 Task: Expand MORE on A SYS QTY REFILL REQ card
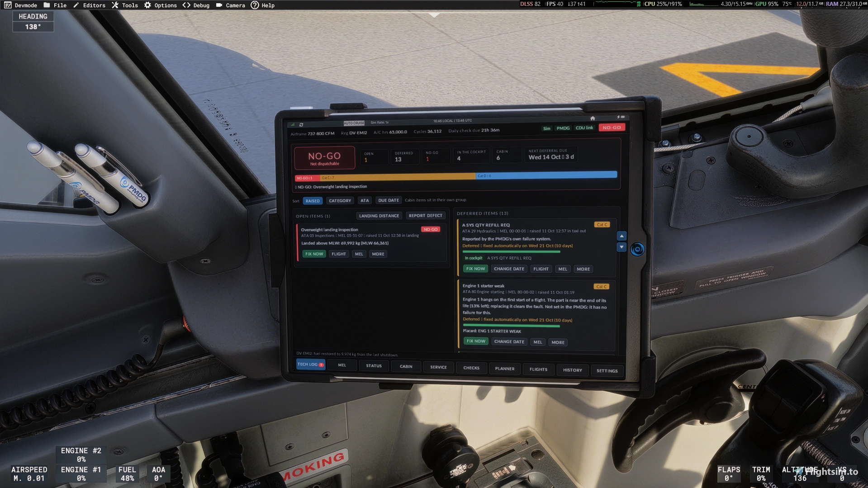tap(583, 269)
